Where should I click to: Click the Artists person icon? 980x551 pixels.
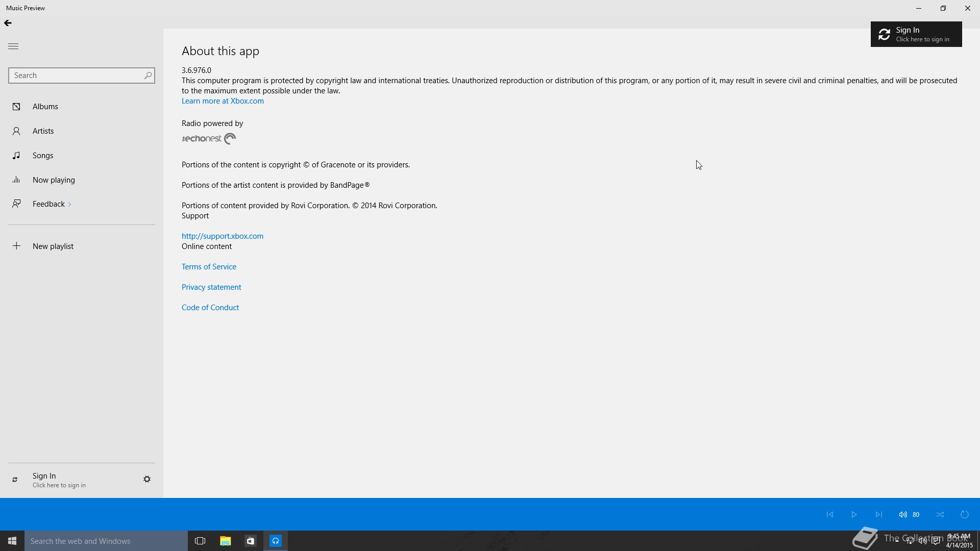pyautogui.click(x=16, y=131)
